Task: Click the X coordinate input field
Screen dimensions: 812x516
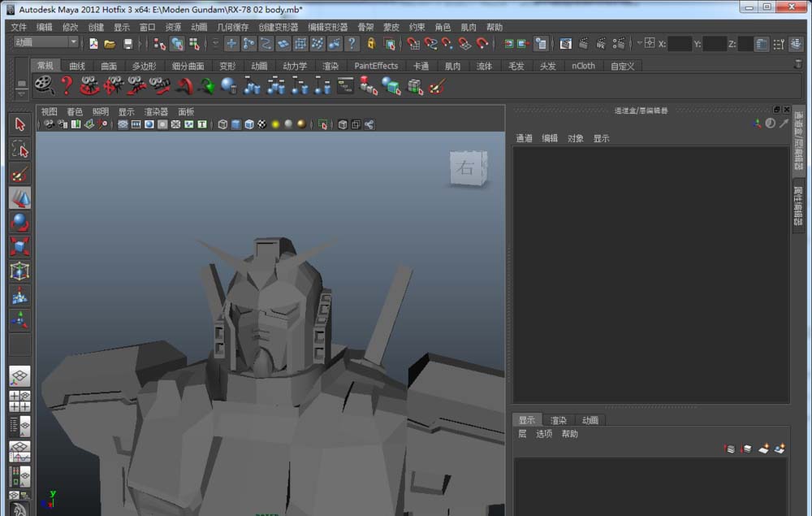Action: click(x=680, y=44)
